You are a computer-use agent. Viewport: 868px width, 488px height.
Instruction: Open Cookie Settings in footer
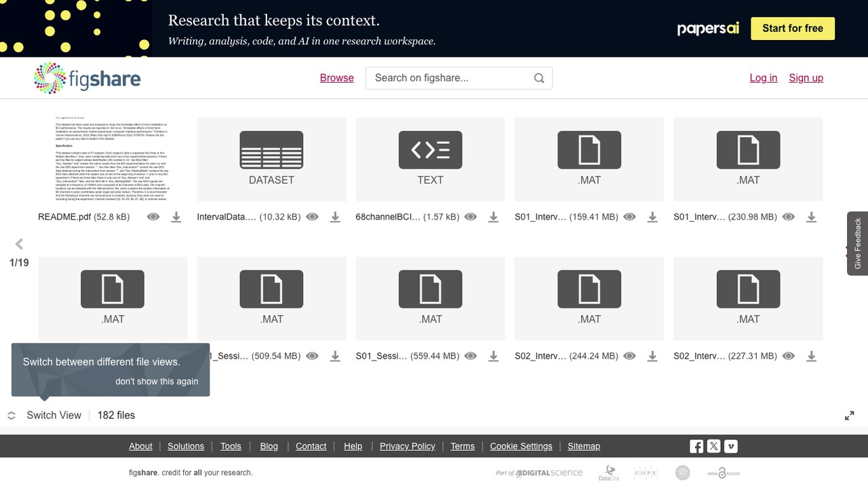click(521, 446)
